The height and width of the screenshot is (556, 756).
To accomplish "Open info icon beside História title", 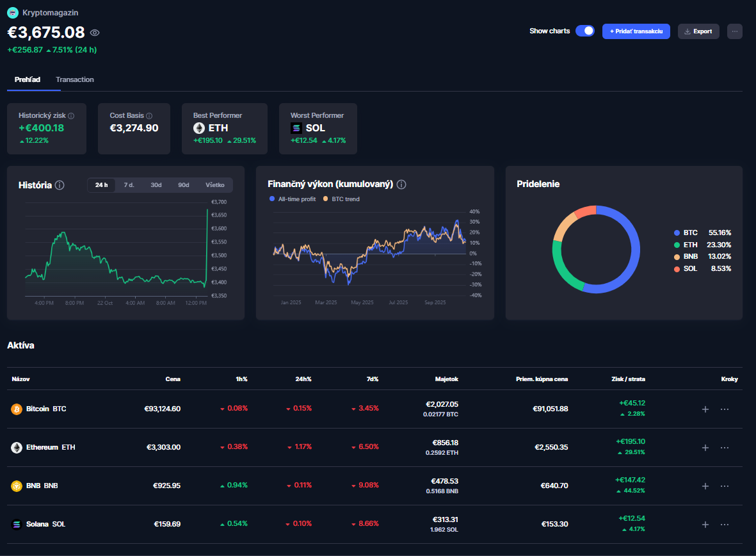I will 60,185.
